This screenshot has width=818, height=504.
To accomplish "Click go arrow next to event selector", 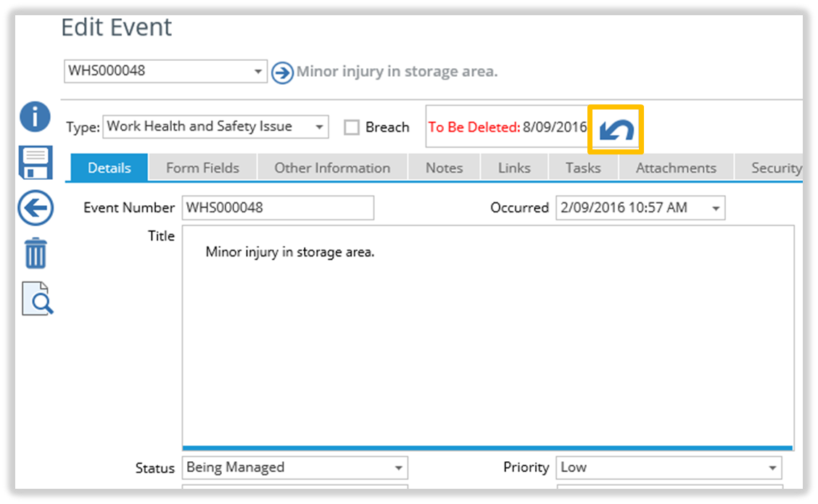I will 282,73.
